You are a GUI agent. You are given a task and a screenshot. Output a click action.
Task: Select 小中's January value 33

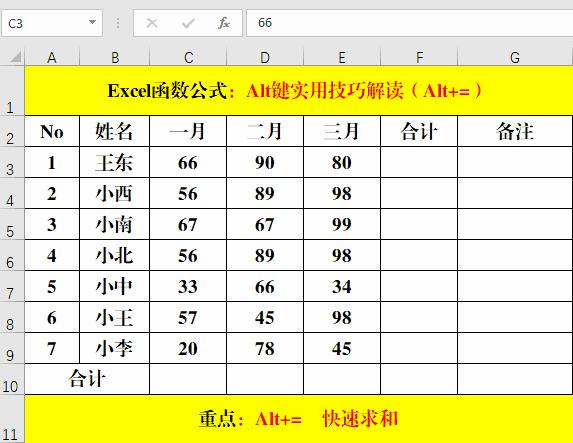click(x=188, y=286)
